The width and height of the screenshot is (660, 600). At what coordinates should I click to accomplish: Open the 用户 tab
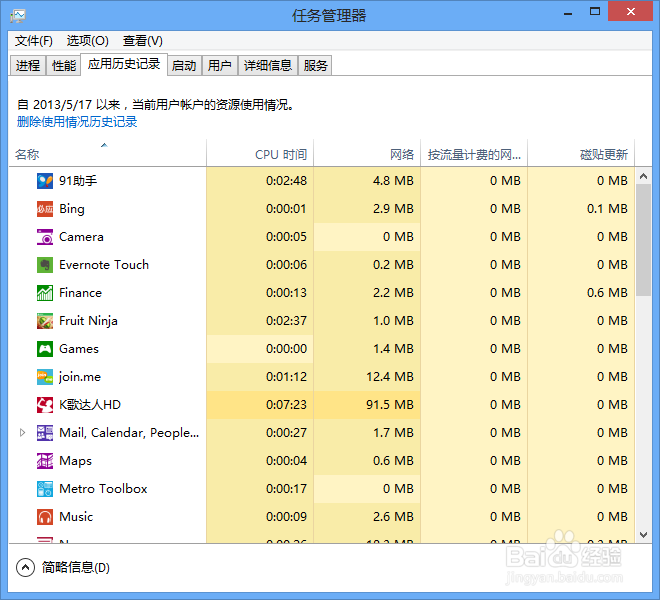220,65
